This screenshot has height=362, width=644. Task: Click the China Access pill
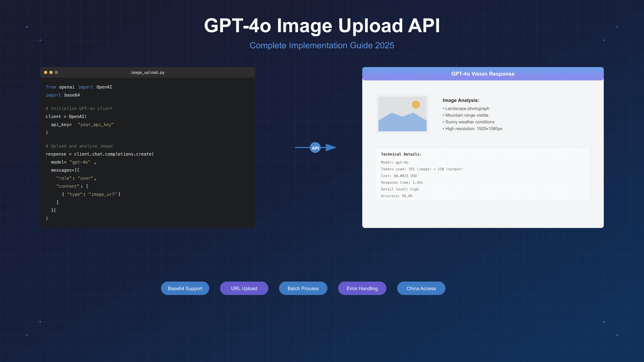pos(421,288)
